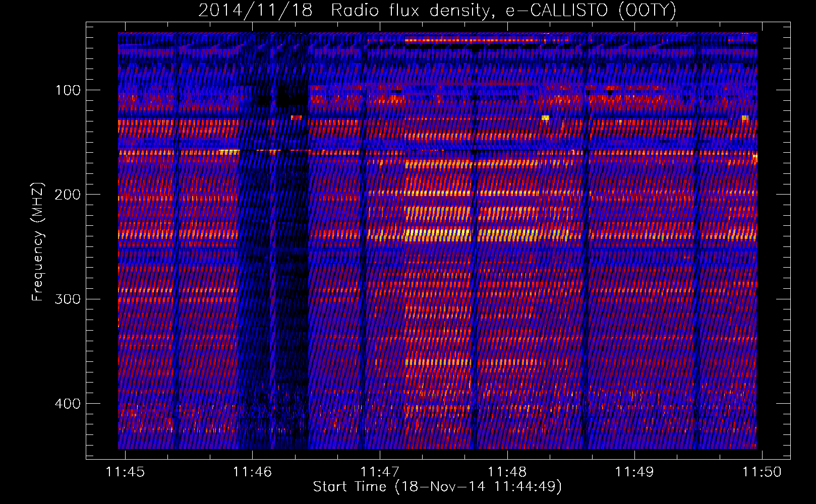This screenshot has height=504, width=816.
Task: Click the 11:47 time tick label
Action: [380, 472]
